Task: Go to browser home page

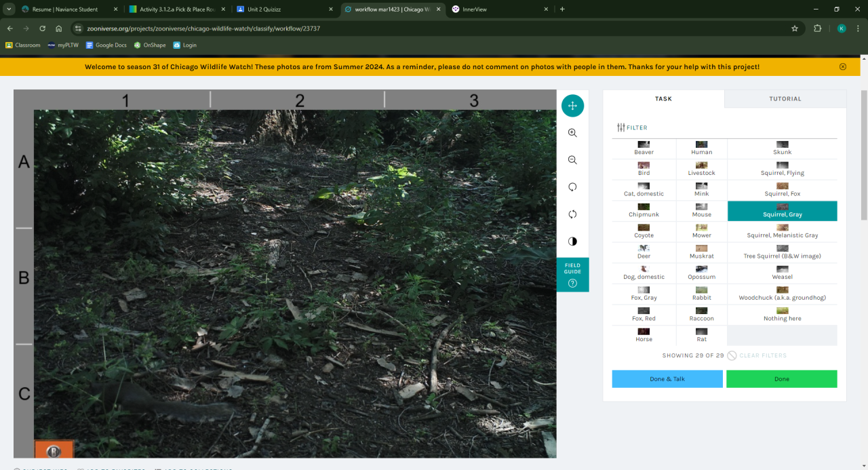Action: pos(59,28)
